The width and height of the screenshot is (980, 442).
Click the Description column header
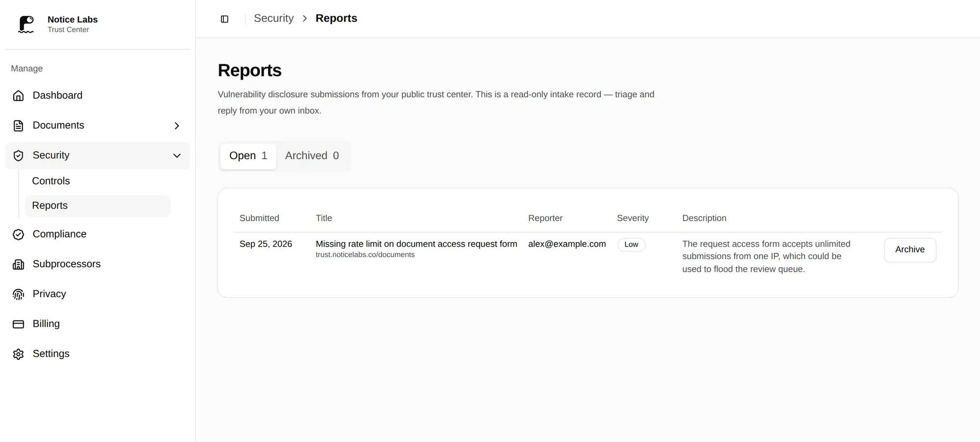(x=704, y=218)
